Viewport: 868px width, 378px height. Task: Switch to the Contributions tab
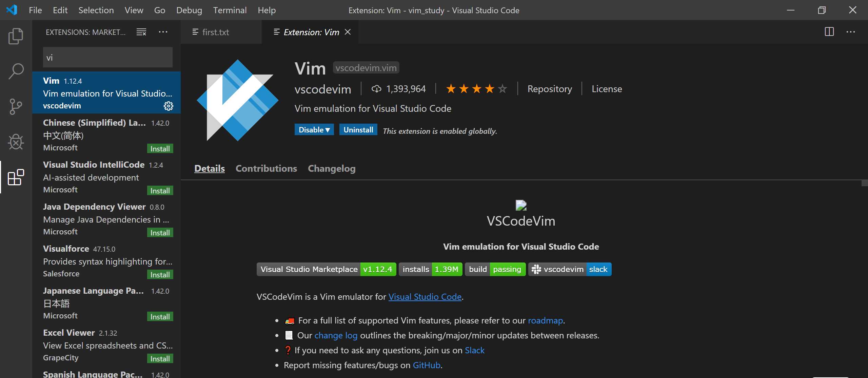click(x=266, y=168)
